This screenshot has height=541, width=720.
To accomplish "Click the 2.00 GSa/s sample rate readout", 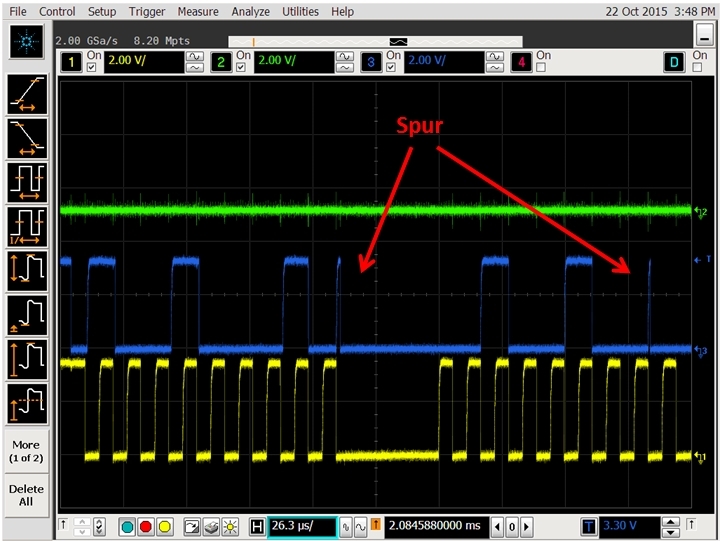I will [87, 41].
